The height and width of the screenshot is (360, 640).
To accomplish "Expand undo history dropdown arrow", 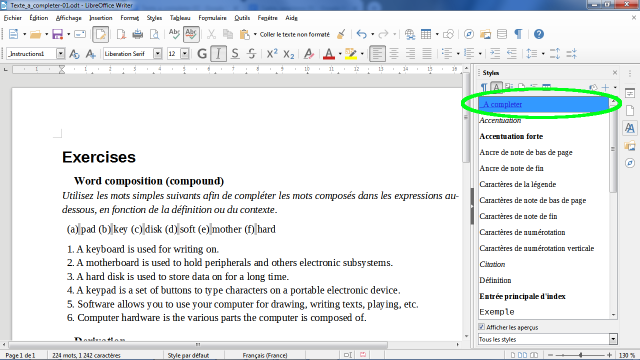I will coord(372,34).
